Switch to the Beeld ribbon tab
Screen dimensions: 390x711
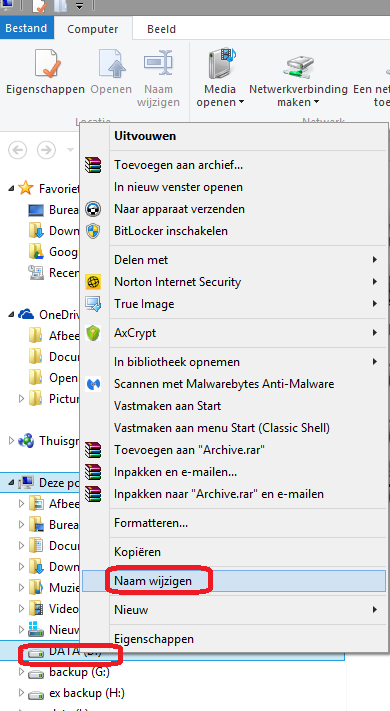click(x=161, y=29)
